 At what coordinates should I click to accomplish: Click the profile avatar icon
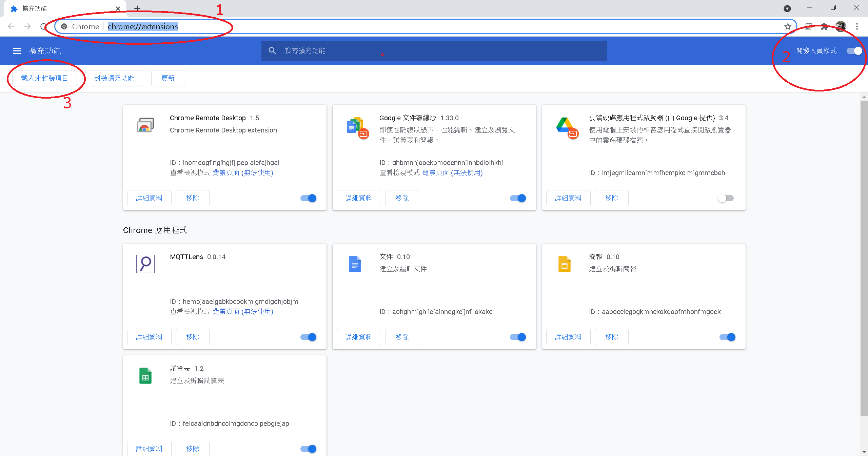[841, 26]
